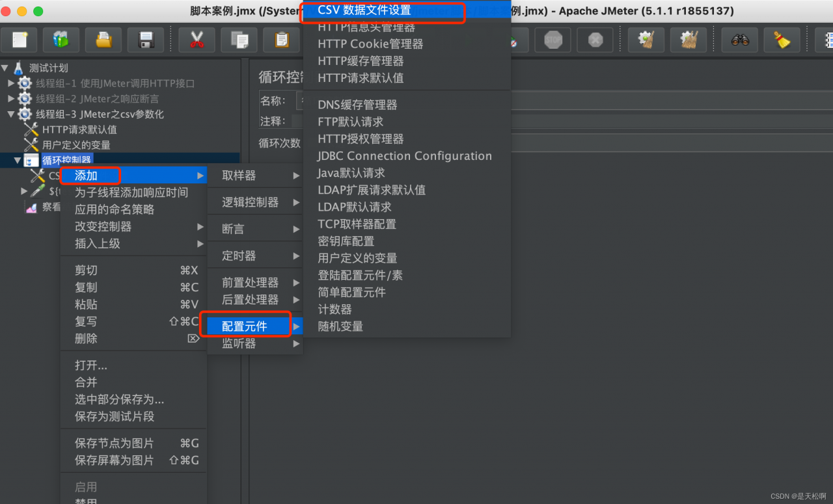Viewport: 833px width, 504px height.
Task: Click the 察看 listener chart icon
Action: pyautogui.click(x=31, y=207)
